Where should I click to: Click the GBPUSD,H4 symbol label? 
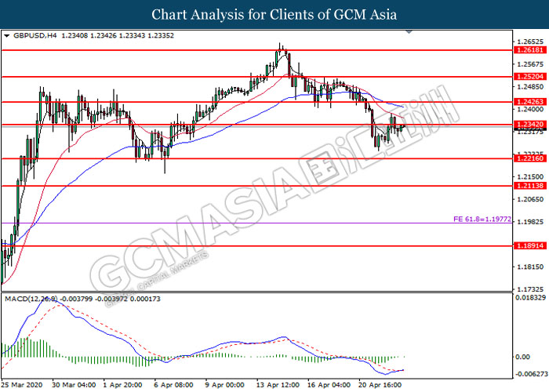(35, 35)
